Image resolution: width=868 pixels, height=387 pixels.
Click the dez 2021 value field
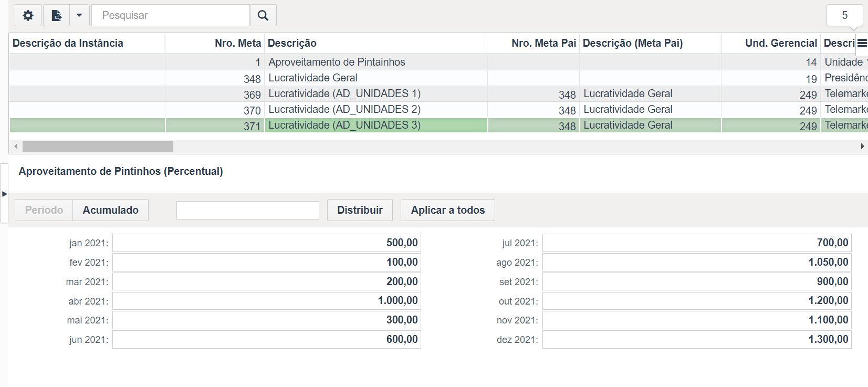coord(697,339)
